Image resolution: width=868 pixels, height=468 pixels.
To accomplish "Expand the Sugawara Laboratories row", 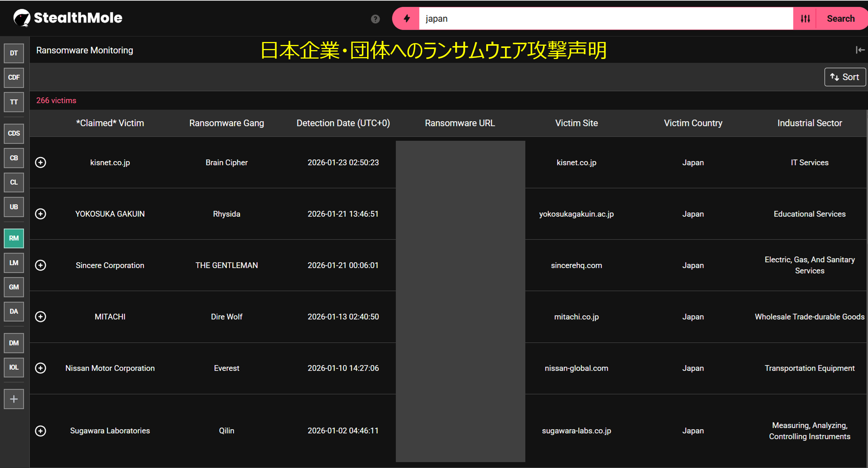I will tap(41, 431).
